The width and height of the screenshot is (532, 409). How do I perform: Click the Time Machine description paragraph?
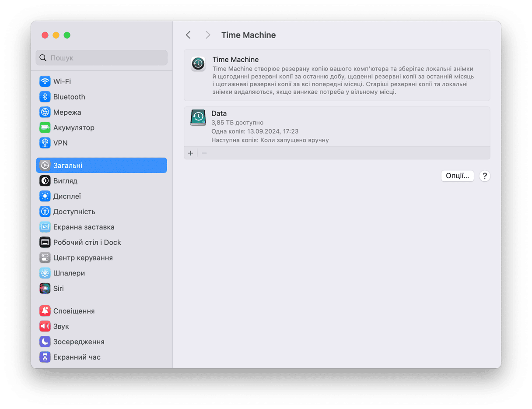point(343,81)
